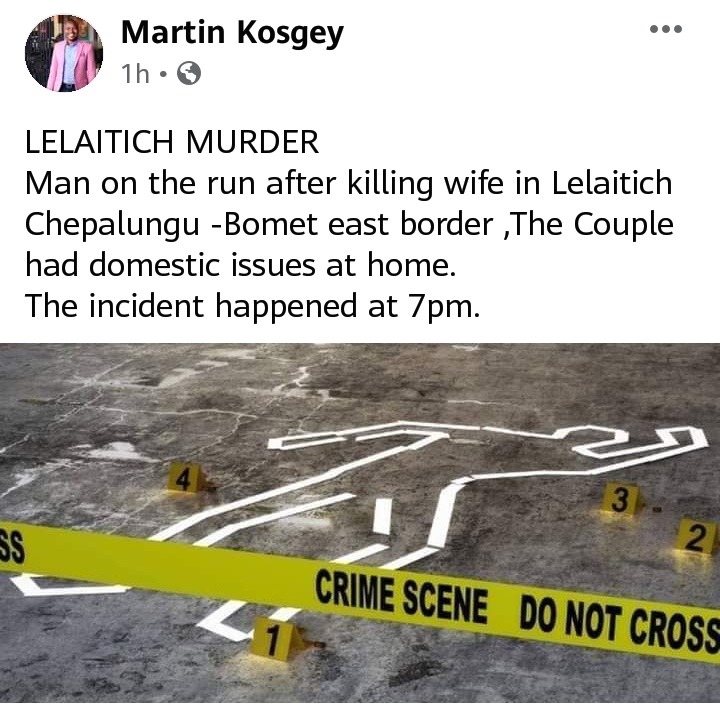Screen dimensions: 720x705
Task: Click the short isolated white chalk bar
Action: (382, 517)
